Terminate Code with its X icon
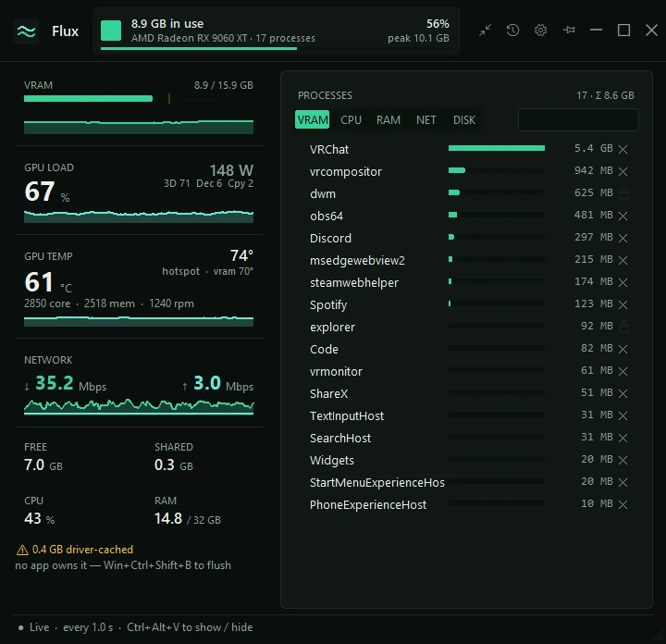This screenshot has width=666, height=644. coord(623,349)
